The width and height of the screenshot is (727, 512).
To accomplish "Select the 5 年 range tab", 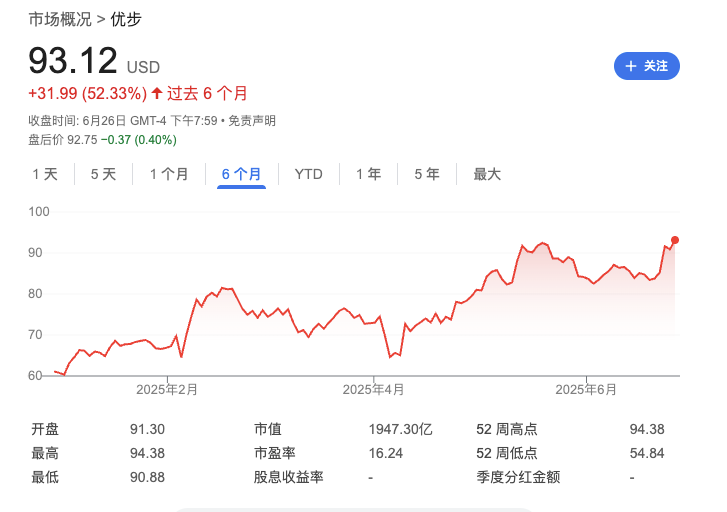I will coord(427,174).
